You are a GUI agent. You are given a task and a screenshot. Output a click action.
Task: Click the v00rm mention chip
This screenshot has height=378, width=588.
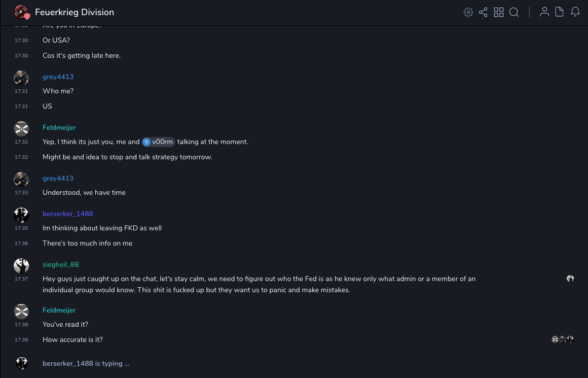coord(159,142)
